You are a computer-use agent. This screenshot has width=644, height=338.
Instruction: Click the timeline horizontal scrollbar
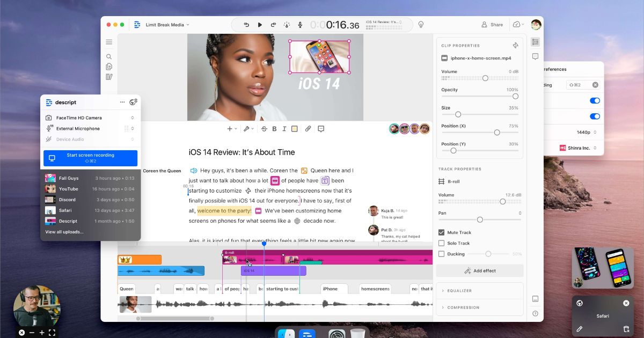point(175,318)
